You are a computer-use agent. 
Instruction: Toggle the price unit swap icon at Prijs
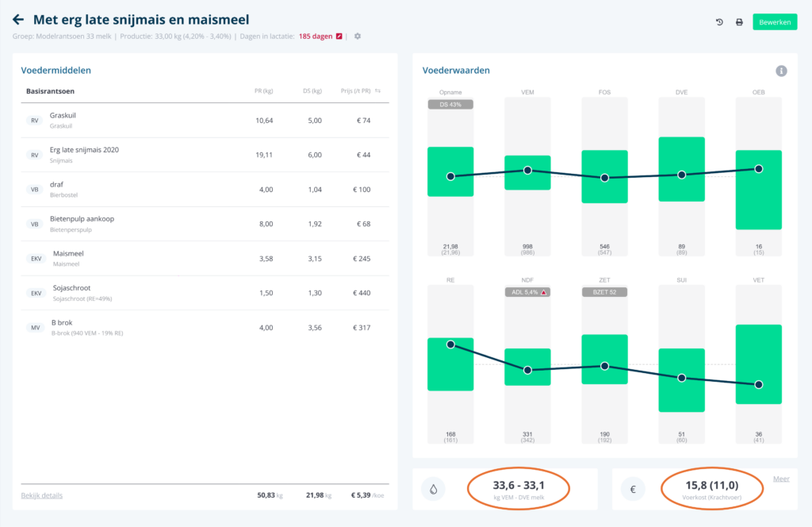click(x=378, y=91)
